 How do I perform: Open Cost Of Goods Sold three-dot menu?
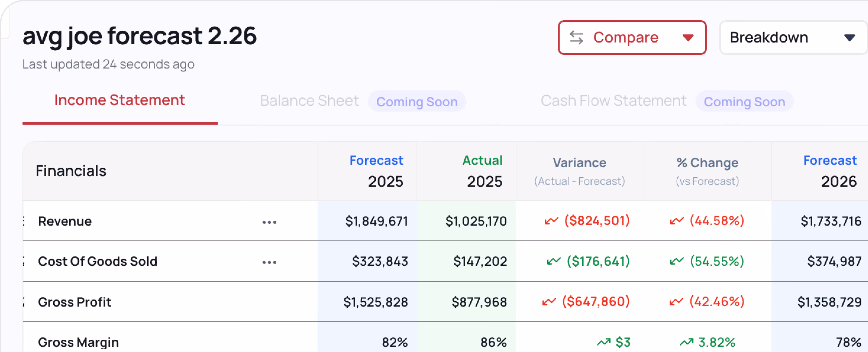click(x=269, y=262)
